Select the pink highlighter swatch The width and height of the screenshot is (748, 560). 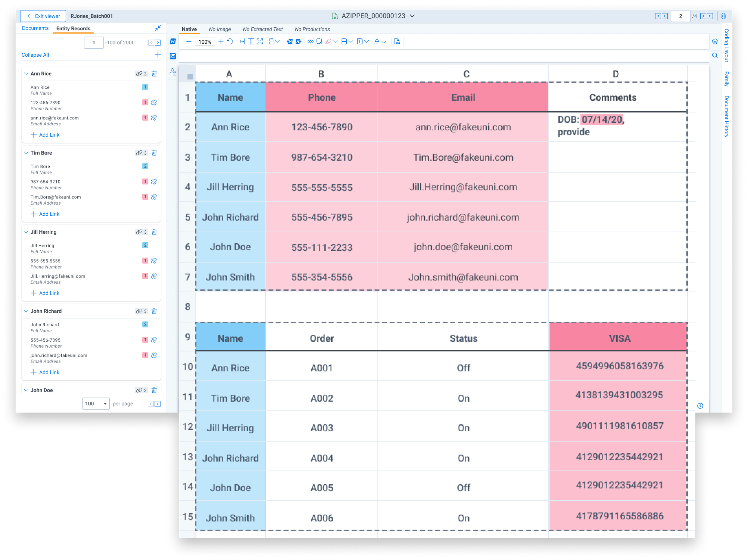point(329,41)
